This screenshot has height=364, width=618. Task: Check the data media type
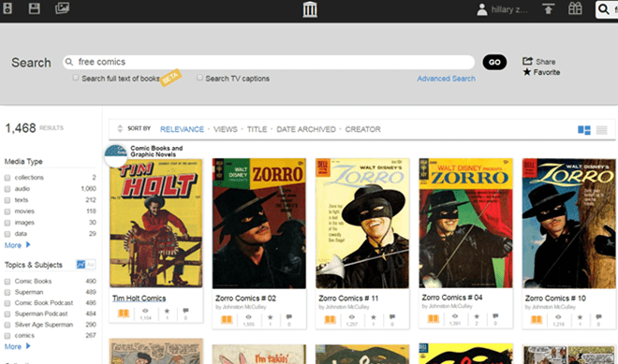[x=7, y=234]
